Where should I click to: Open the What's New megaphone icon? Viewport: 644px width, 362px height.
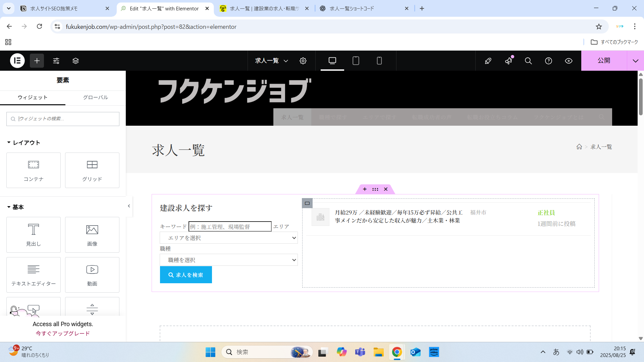[x=508, y=61]
